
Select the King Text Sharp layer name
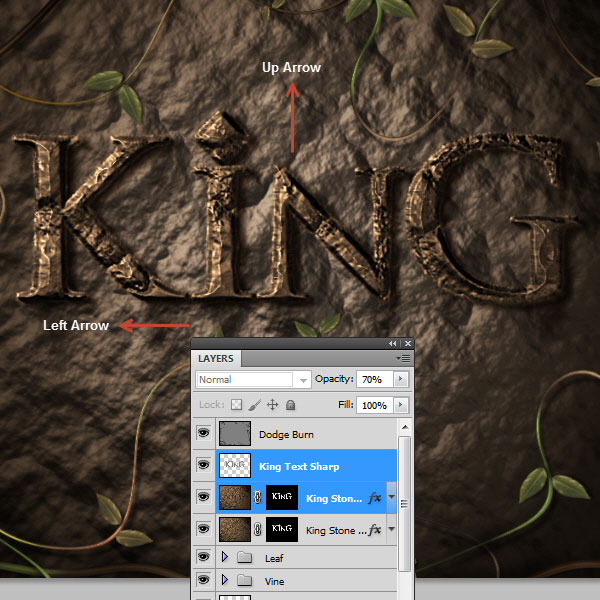[299, 466]
